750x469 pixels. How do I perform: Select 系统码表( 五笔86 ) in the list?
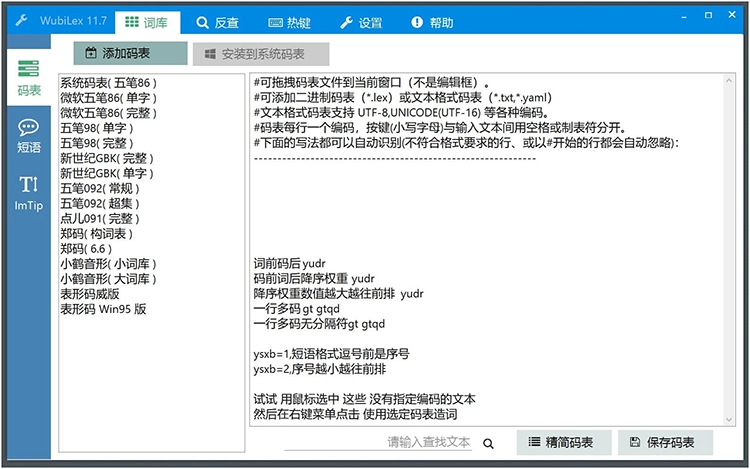click(x=108, y=83)
